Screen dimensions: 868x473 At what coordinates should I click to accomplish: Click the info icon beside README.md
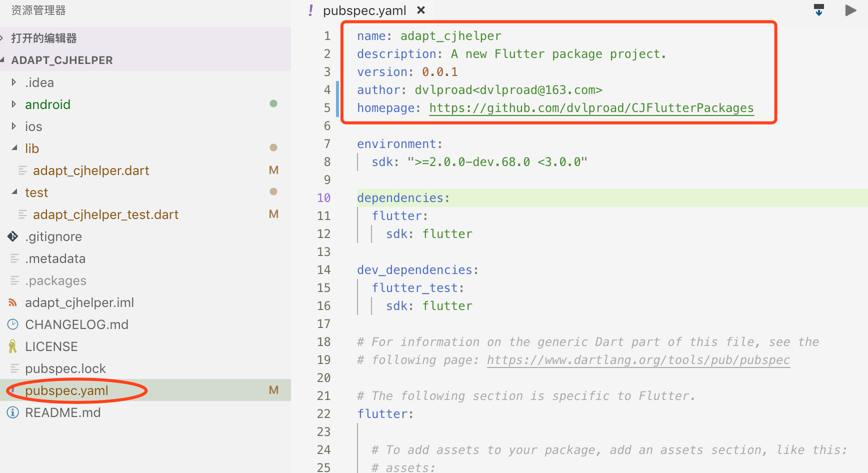pyautogui.click(x=13, y=412)
